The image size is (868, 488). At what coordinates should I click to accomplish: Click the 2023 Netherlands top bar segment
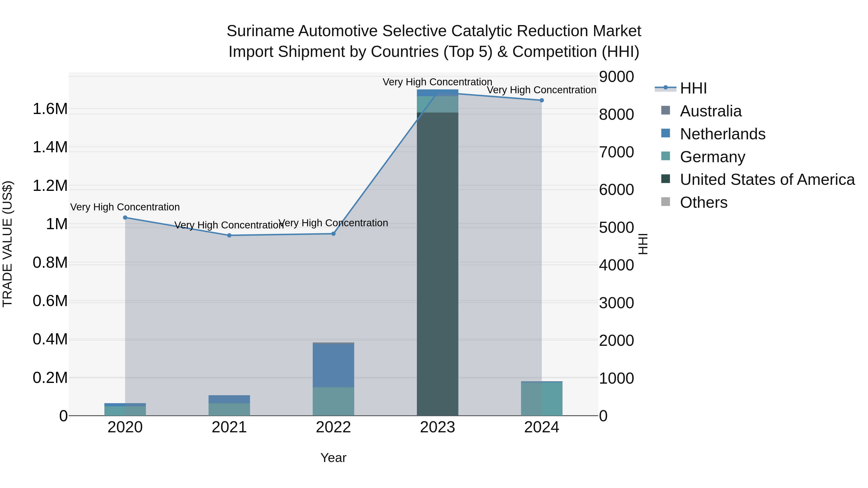pos(437,93)
